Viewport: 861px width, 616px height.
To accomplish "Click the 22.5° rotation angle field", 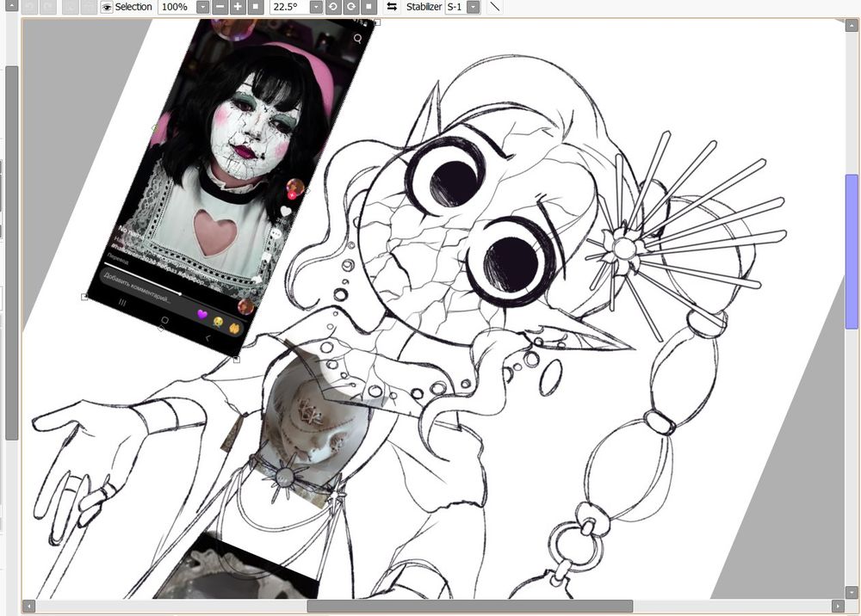I will pos(289,7).
